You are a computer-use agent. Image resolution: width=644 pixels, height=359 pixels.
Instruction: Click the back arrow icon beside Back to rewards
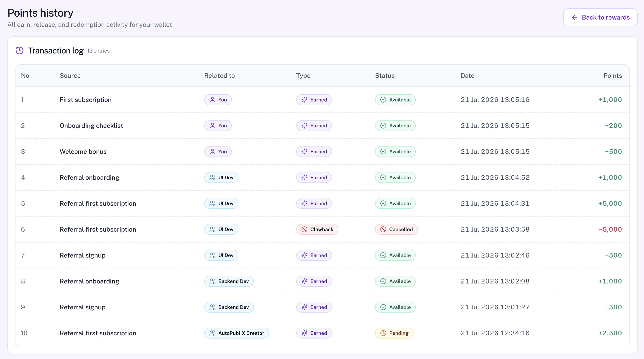pos(575,17)
